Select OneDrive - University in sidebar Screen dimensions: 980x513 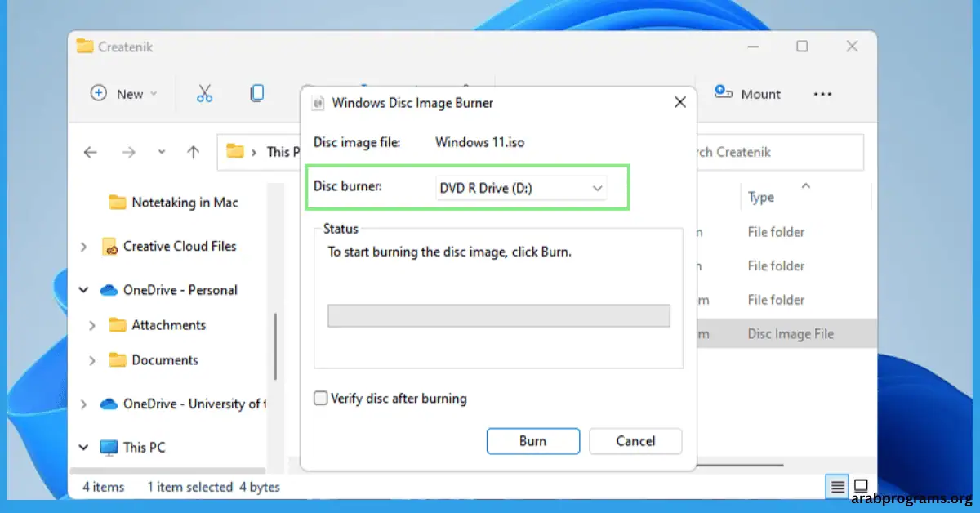pyautogui.click(x=182, y=404)
